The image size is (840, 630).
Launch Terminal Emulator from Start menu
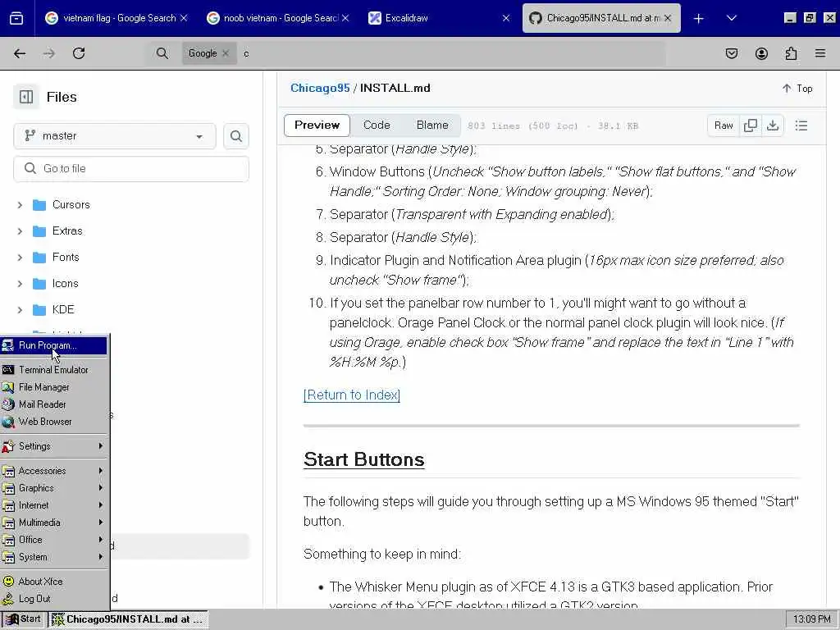[x=54, y=370]
